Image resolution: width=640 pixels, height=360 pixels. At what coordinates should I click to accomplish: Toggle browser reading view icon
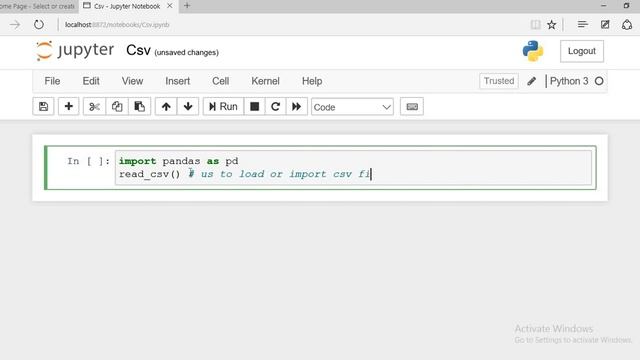coord(535,25)
